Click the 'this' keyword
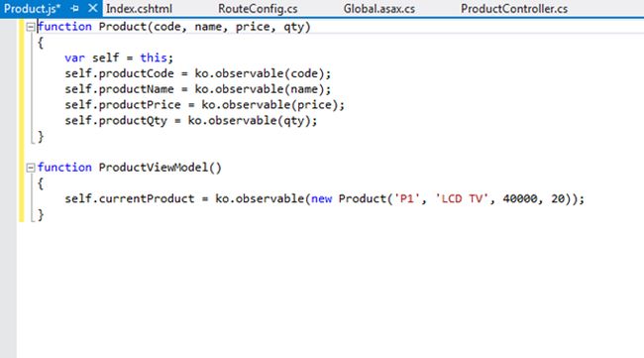 coord(154,58)
